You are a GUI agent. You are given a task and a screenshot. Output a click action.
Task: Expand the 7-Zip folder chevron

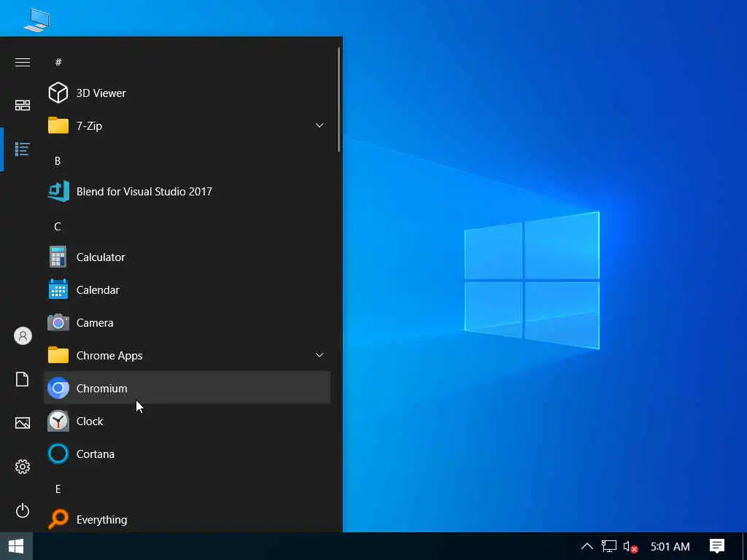pos(320,125)
